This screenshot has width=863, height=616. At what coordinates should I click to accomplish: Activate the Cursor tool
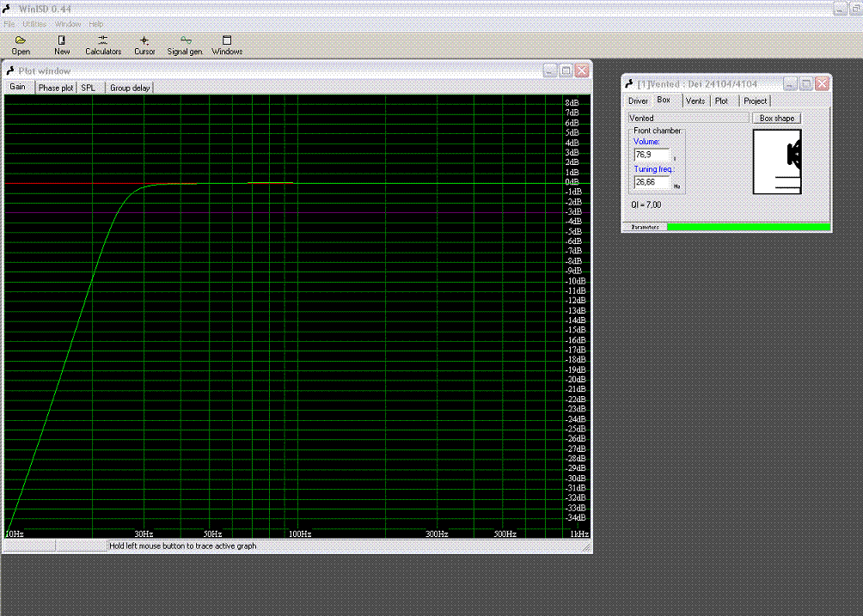click(144, 40)
